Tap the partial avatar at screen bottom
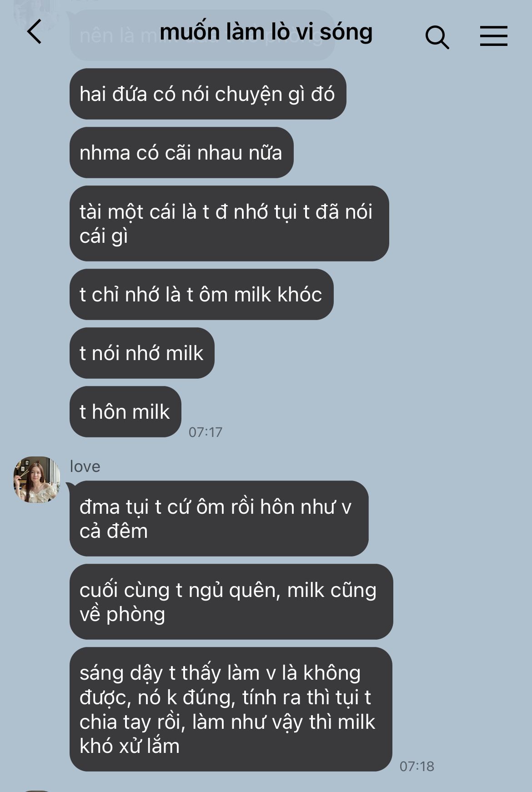The image size is (532, 792). [37, 791]
